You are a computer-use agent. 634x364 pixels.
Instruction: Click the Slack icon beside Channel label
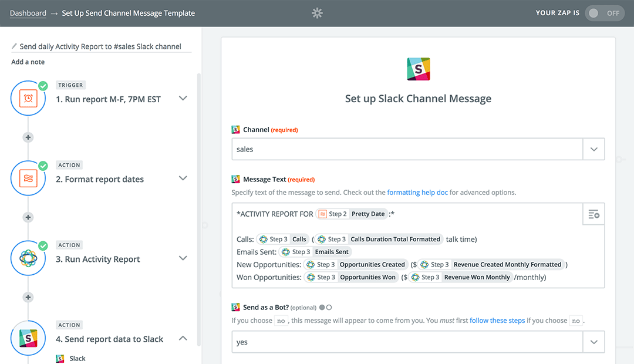[235, 129]
